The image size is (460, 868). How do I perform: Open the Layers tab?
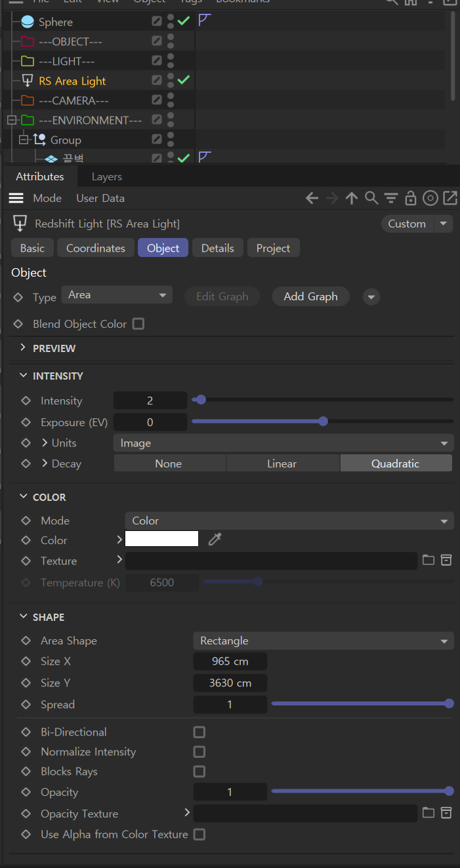tap(106, 176)
